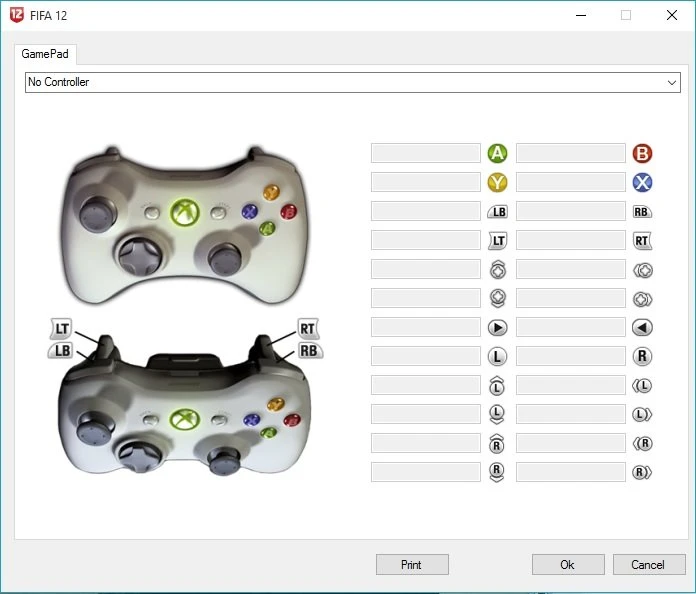Click the input field for Back arrow
Viewport: 696px width, 594px height.
571,327
